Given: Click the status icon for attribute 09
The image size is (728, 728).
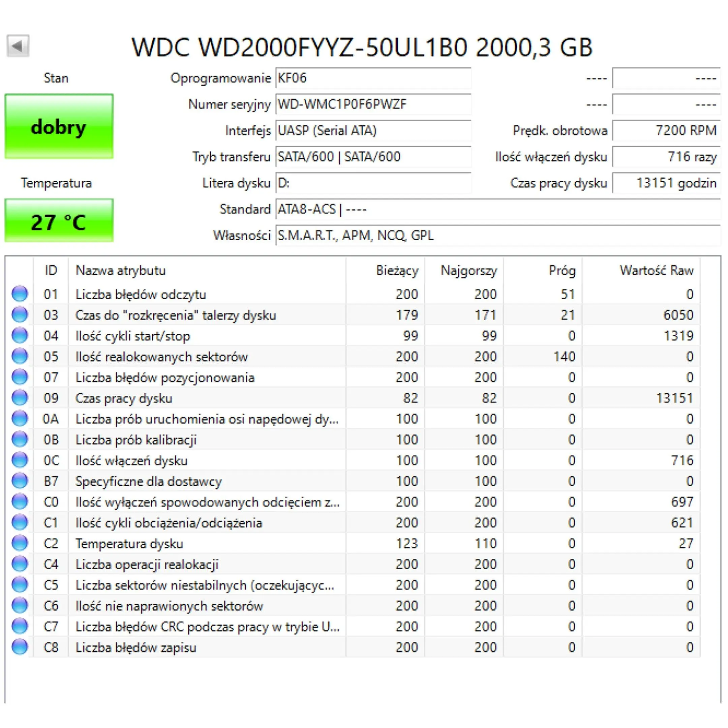Looking at the screenshot, I should tap(20, 398).
